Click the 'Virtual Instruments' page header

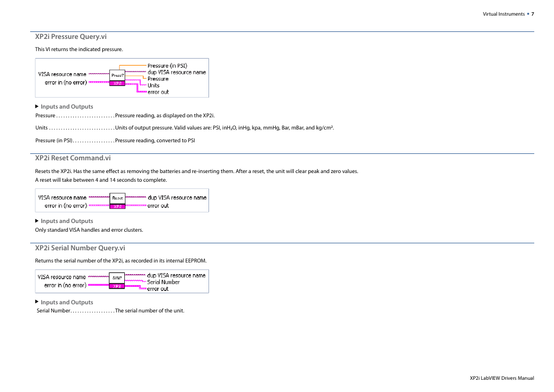click(503, 14)
